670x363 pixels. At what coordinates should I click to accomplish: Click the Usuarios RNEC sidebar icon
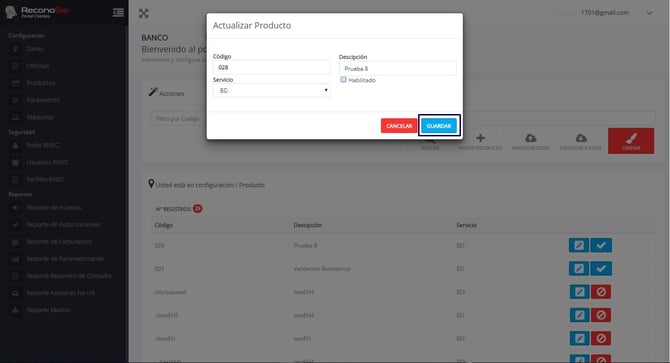(x=15, y=162)
